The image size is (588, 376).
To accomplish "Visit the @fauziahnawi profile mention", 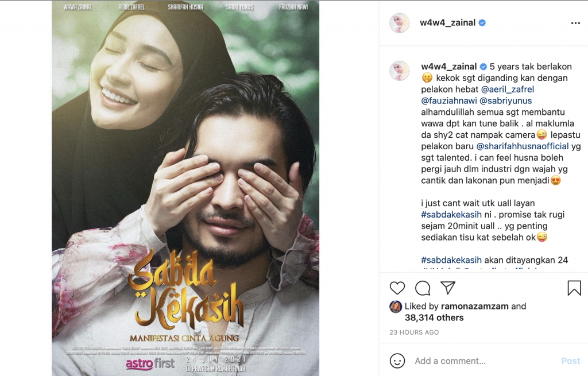I will (449, 100).
